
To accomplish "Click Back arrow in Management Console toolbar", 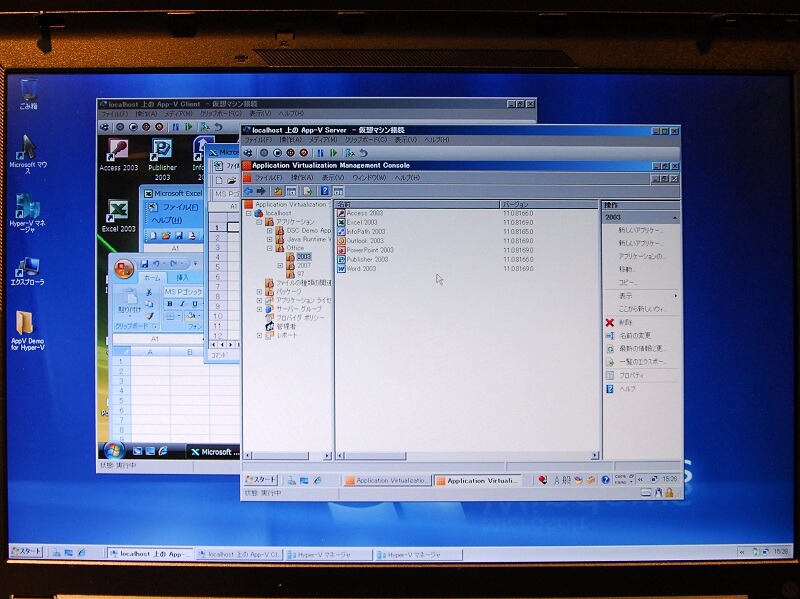I will click(x=248, y=191).
